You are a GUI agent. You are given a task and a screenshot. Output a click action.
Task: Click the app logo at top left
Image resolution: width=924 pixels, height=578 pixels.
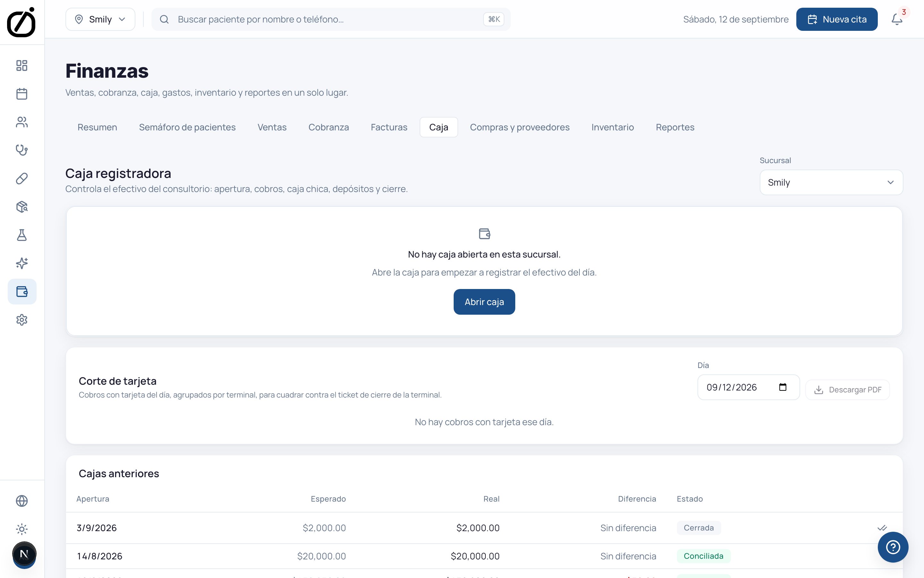[21, 22]
